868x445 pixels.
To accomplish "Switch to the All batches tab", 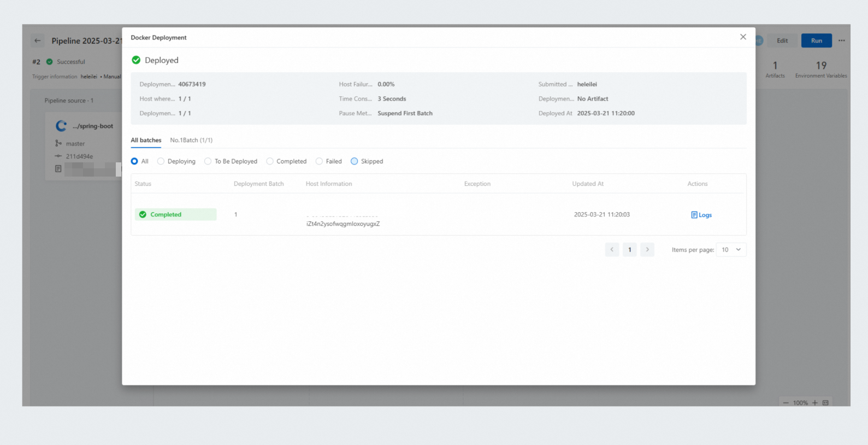I will [x=146, y=140].
